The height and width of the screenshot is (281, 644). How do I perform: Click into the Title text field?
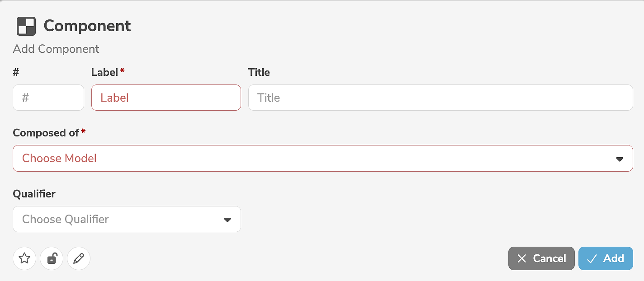(x=440, y=98)
